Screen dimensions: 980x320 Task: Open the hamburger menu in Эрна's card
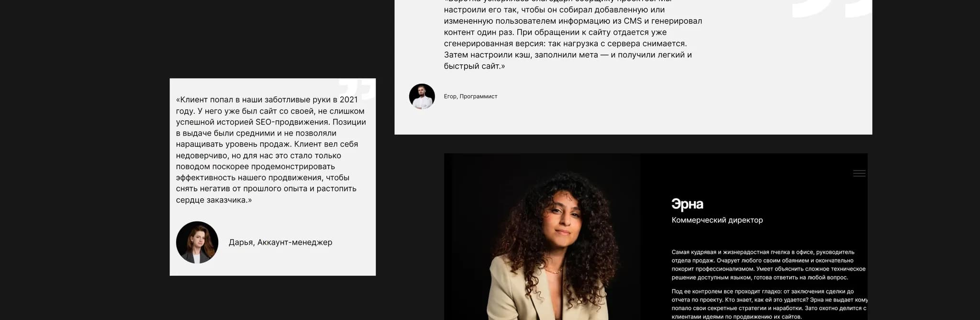(859, 173)
